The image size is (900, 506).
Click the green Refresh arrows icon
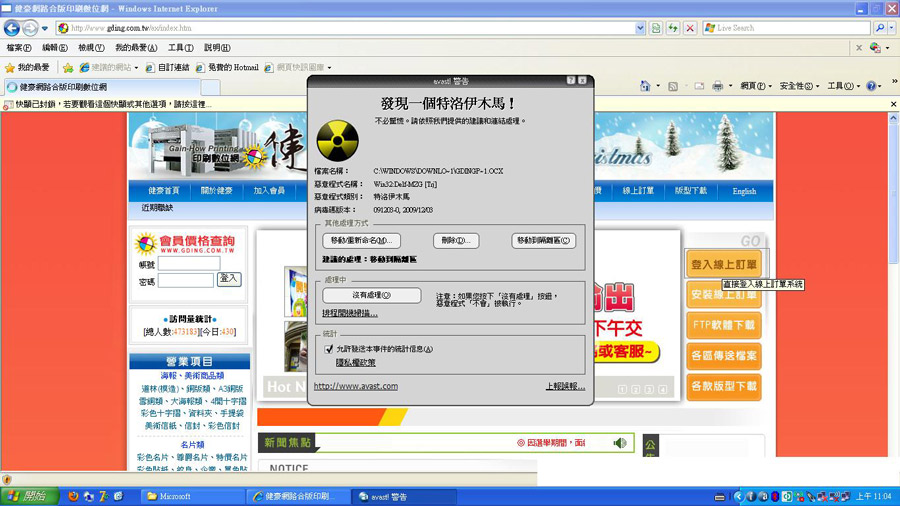[673, 28]
